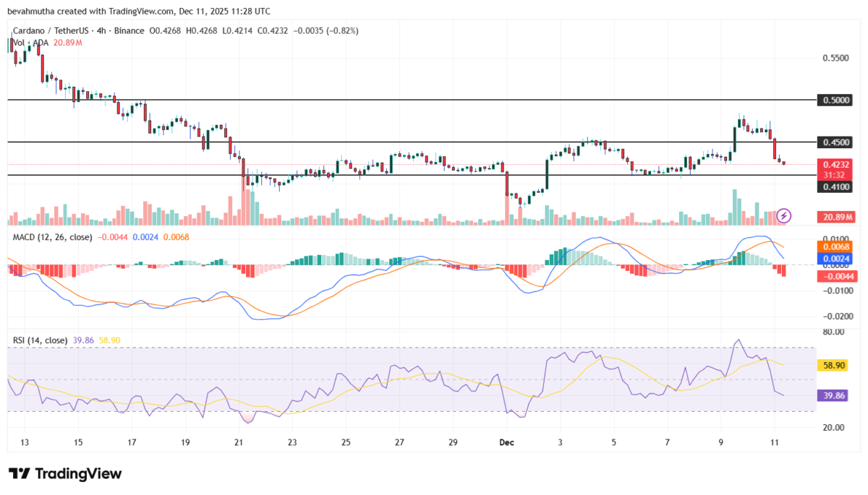Viewport: 868px width, 495px height.
Task: Click the Vol · ADA volume indicator label
Action: [29, 43]
